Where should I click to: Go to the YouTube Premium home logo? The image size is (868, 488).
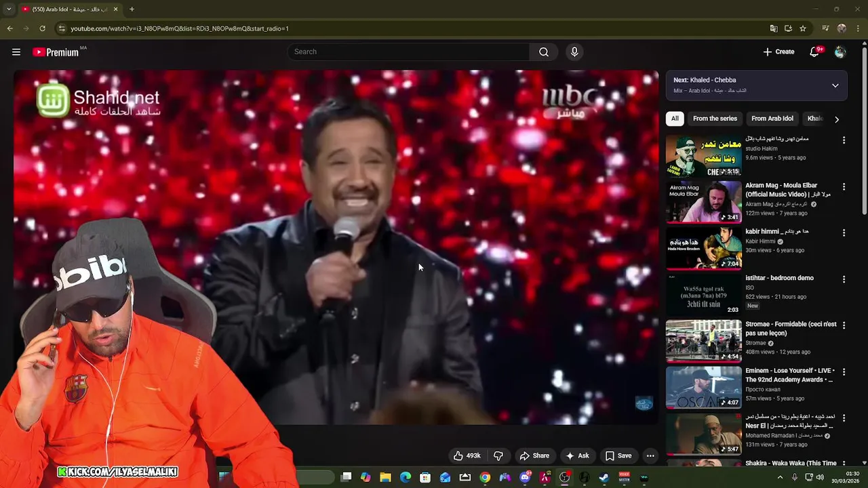(56, 52)
